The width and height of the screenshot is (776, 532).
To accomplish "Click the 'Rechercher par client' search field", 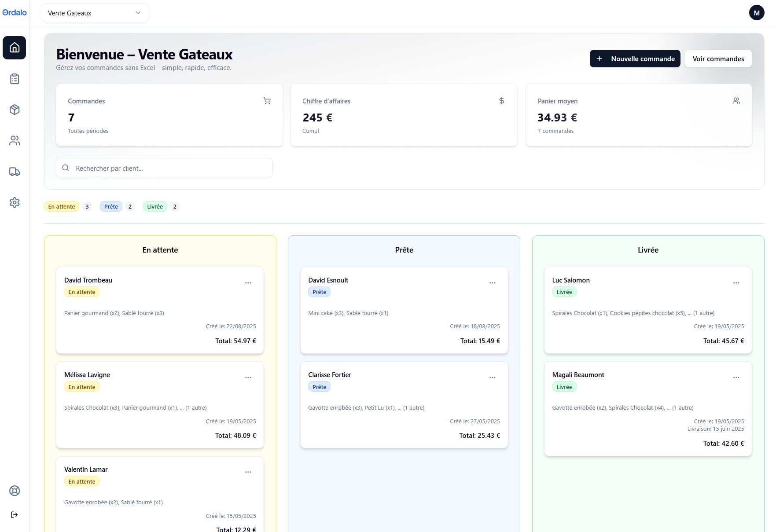I will tap(164, 168).
